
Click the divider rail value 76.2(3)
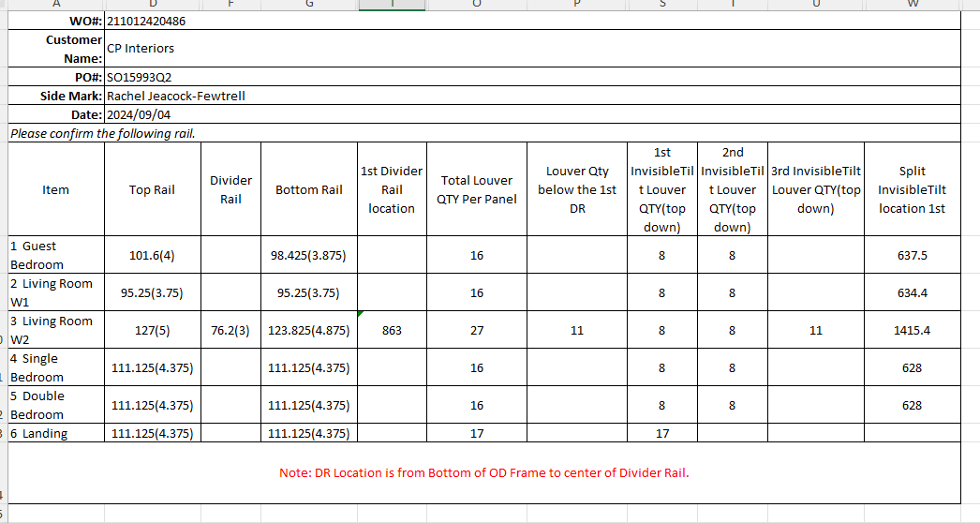pos(230,330)
